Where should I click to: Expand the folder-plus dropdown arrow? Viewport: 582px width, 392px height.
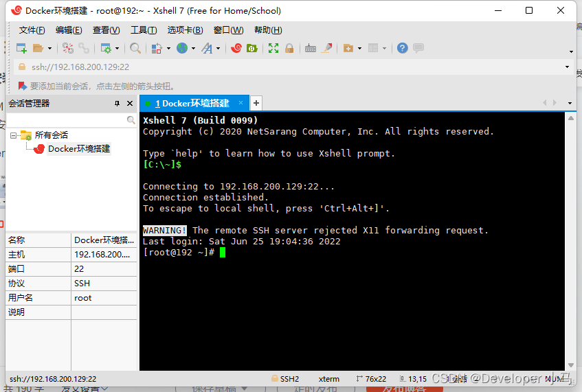[x=359, y=49]
